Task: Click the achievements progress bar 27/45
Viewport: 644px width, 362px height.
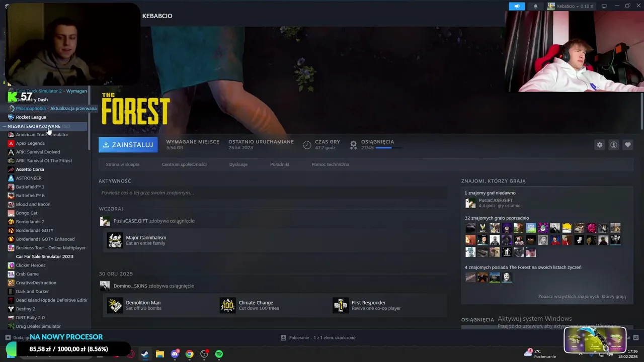Action: pyautogui.click(x=388, y=148)
